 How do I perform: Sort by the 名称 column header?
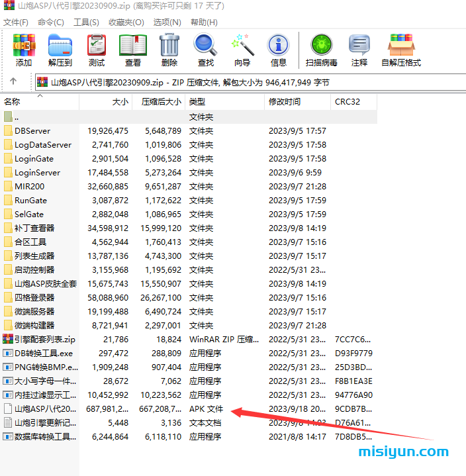point(40,102)
